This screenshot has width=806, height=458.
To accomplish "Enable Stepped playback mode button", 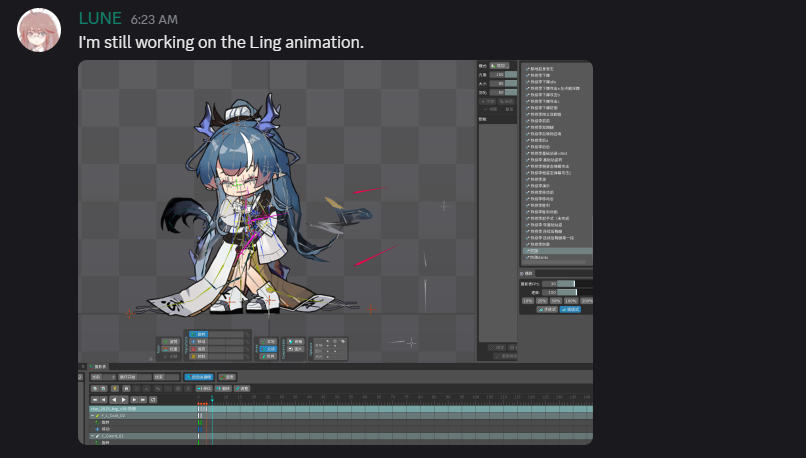I will [x=547, y=309].
